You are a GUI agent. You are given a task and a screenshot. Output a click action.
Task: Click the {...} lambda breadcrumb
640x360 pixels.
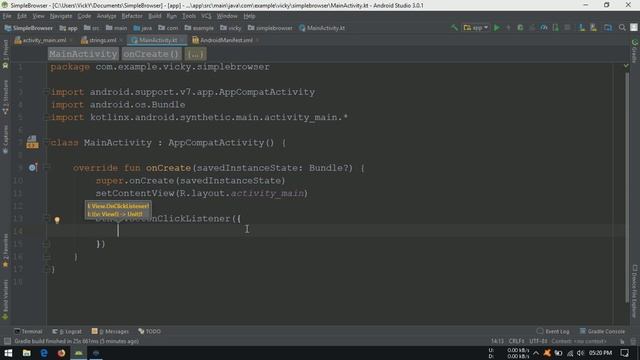click(x=196, y=54)
